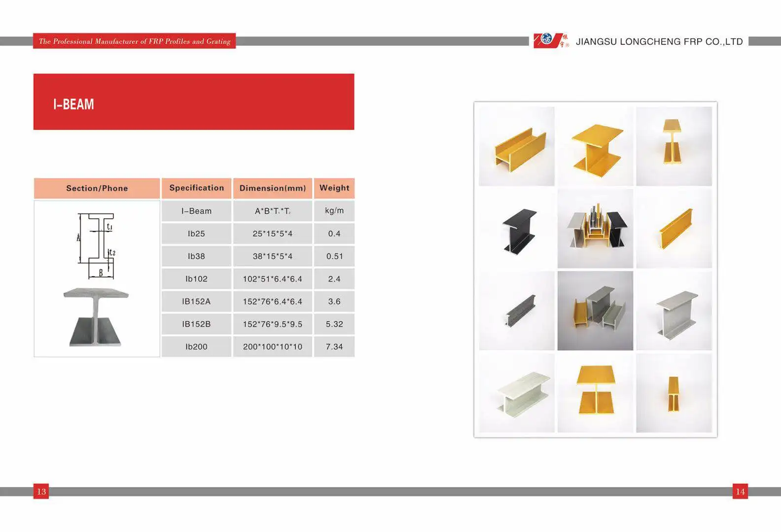Screen dimensions: 781x532
Task: Select the 'Ib25' specification cell
Action: [x=197, y=233]
